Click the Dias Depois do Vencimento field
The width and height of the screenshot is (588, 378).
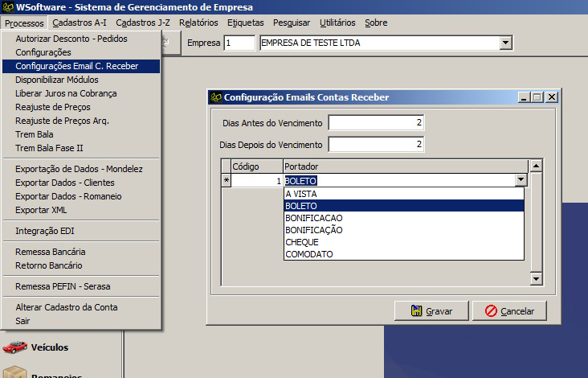(x=376, y=145)
